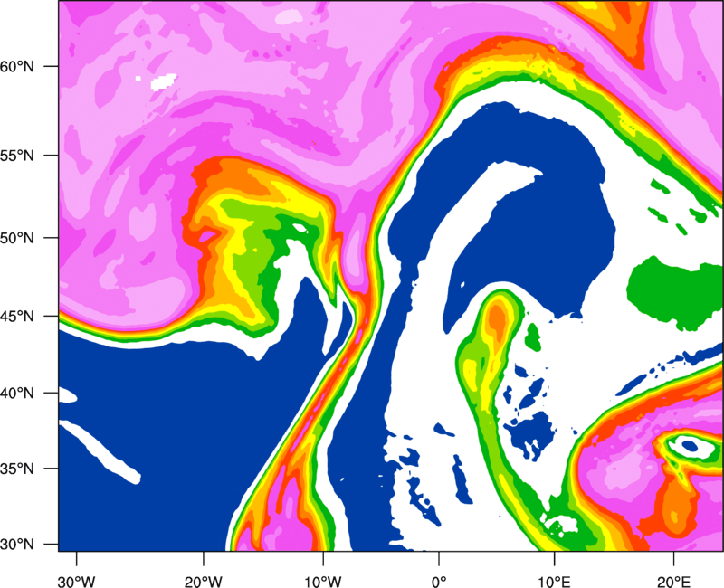
Task: Click the 10°E longitude axis label
Action: tap(554, 582)
